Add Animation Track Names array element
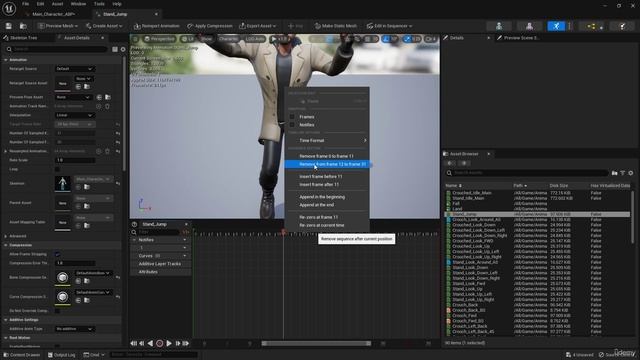This screenshot has height=360, width=640. click(98, 106)
